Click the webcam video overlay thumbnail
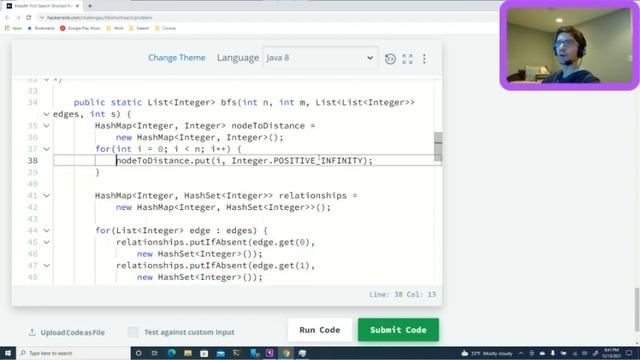This screenshot has width=640, height=360. click(x=569, y=45)
